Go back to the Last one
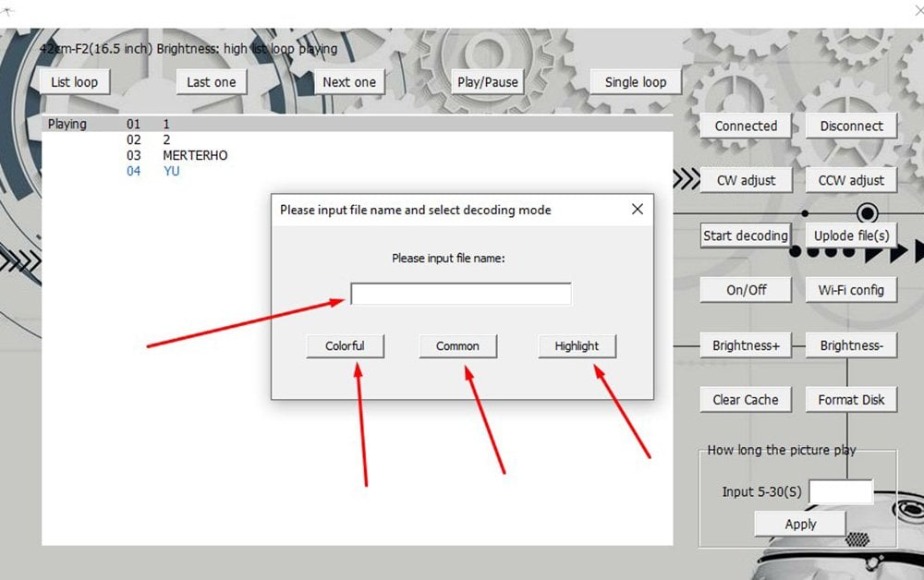This screenshot has height=580, width=924. coord(212,82)
